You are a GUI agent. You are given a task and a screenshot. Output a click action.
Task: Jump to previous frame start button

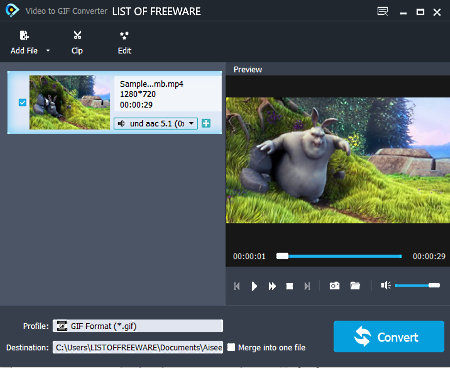click(x=237, y=286)
